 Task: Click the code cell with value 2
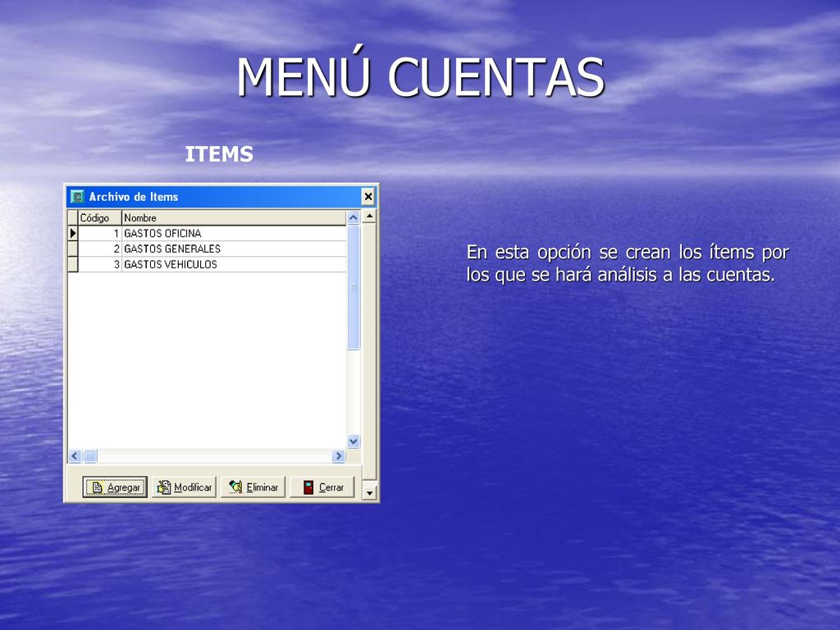tap(99, 249)
